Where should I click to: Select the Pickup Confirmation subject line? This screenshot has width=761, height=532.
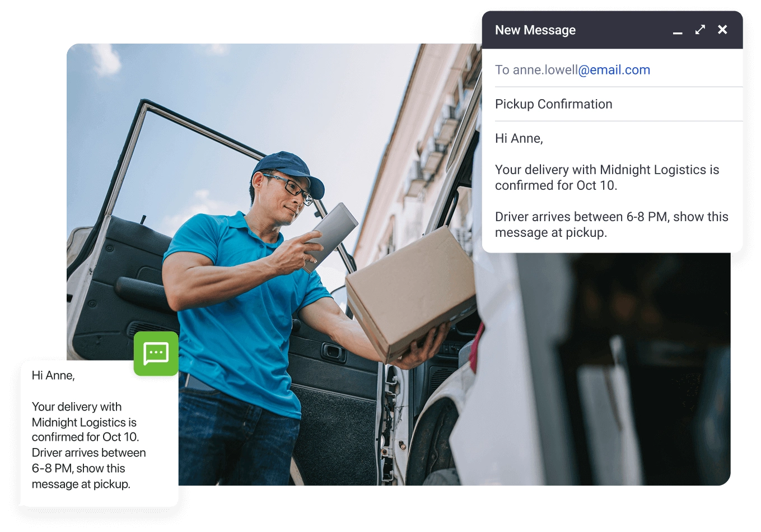point(553,104)
